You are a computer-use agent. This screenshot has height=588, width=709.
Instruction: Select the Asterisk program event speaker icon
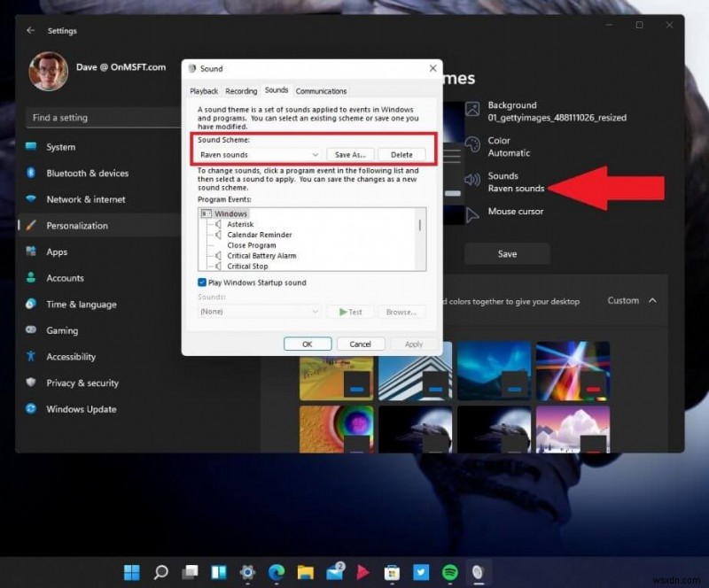[218, 223]
